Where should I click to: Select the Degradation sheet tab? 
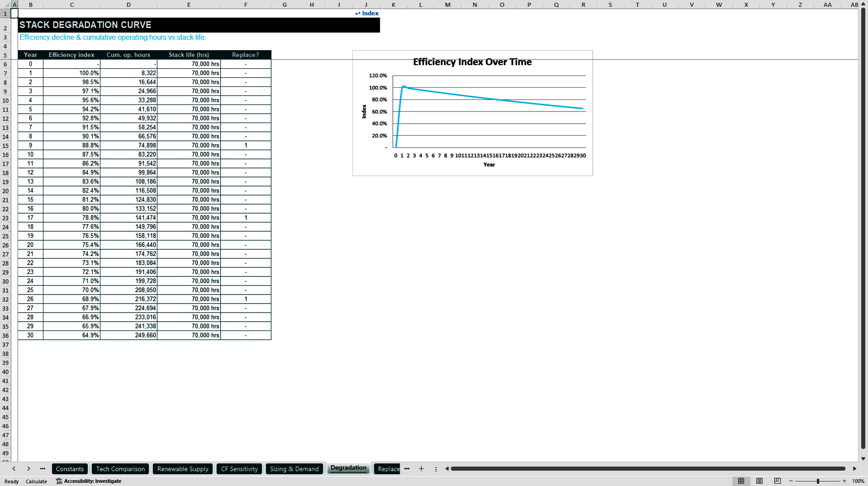click(349, 468)
